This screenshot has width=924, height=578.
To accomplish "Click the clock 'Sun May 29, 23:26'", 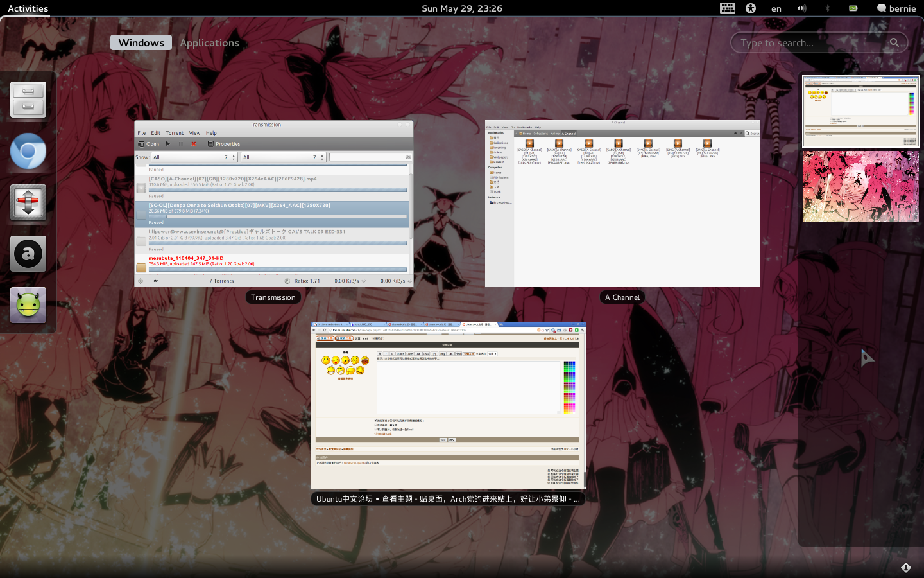I will click(462, 8).
